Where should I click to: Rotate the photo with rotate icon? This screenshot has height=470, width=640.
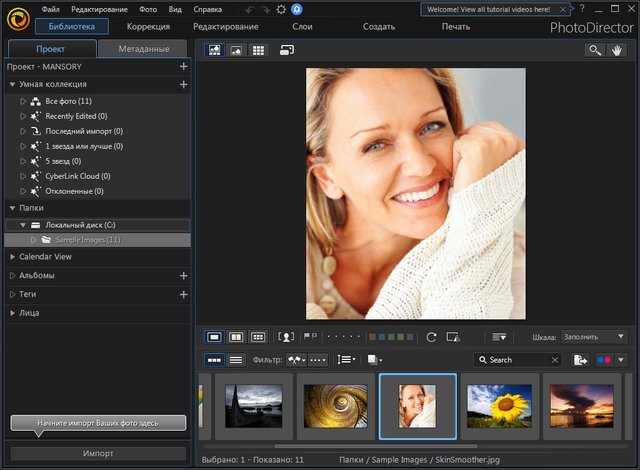tap(431, 337)
